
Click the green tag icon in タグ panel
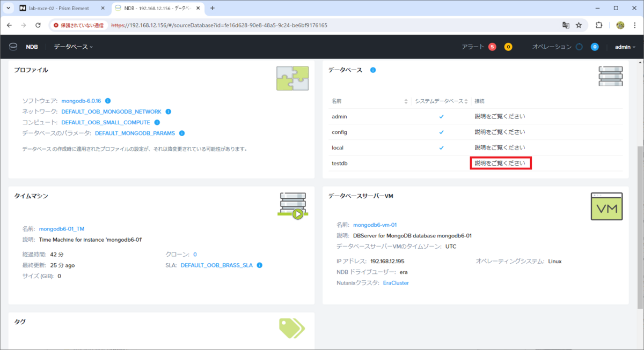[292, 328]
